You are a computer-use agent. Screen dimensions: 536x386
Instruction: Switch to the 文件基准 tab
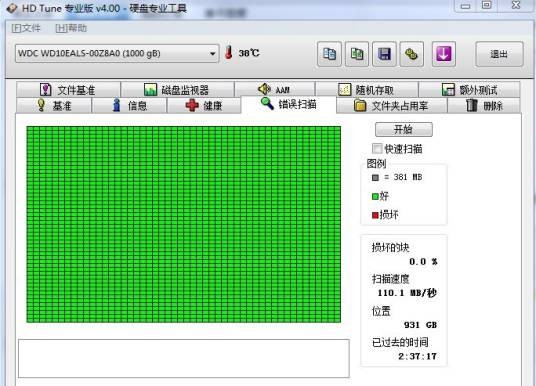(x=68, y=90)
